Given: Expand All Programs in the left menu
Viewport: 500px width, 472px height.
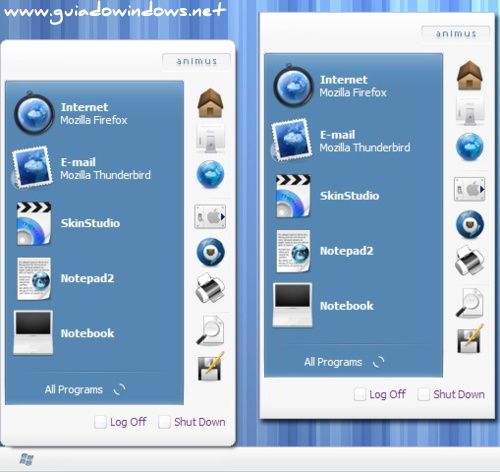Looking at the screenshot, I should coord(85,389).
